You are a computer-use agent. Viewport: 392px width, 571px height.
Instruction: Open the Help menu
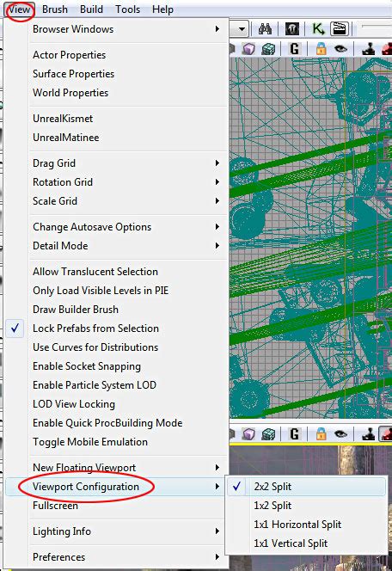click(162, 9)
